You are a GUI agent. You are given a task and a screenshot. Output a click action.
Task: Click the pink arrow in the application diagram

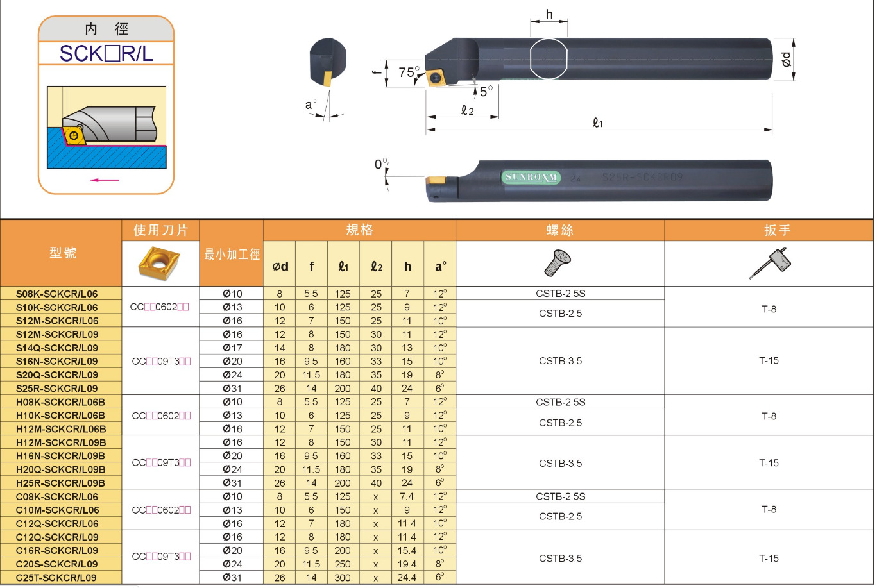coord(106,180)
